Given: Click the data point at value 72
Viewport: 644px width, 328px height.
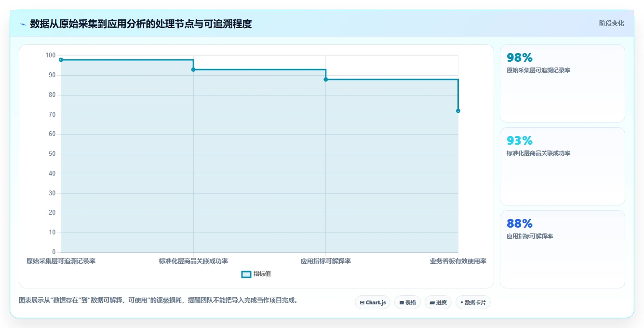Looking at the screenshot, I should (x=458, y=111).
